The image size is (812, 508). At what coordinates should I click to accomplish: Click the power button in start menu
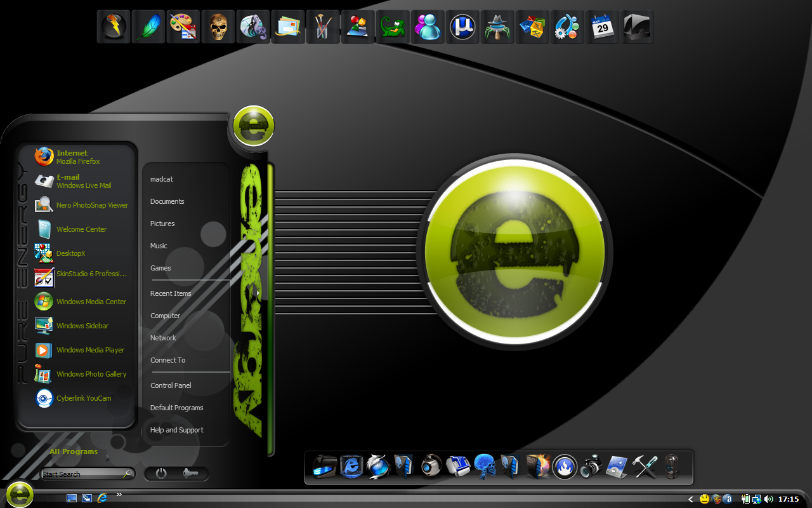161,473
